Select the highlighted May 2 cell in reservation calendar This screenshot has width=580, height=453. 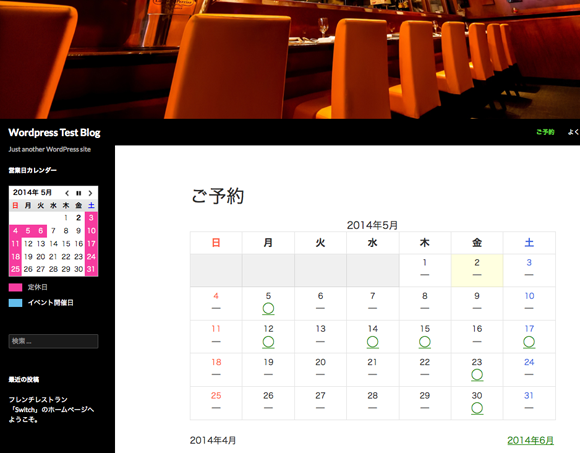click(477, 270)
